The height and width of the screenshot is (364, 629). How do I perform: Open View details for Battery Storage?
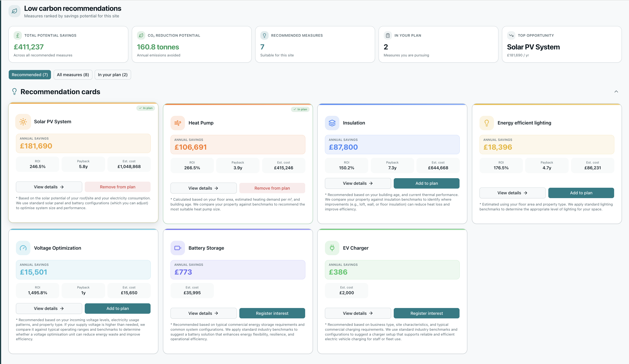tap(203, 313)
